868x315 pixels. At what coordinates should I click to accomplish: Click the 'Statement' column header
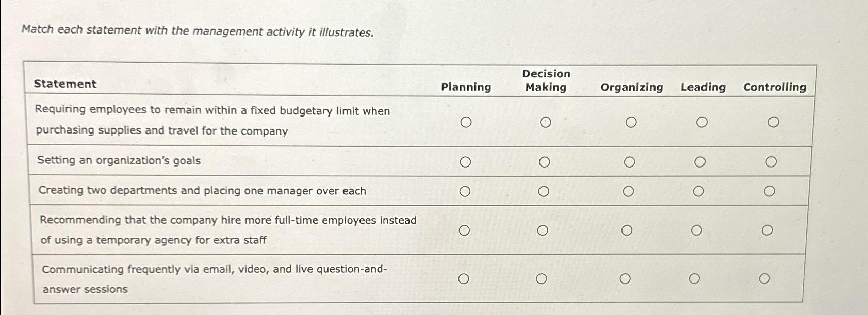pyautogui.click(x=66, y=84)
